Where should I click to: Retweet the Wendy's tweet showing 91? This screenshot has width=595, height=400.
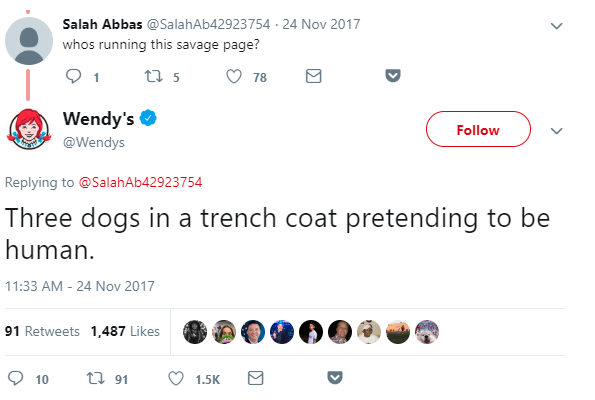[x=96, y=378]
